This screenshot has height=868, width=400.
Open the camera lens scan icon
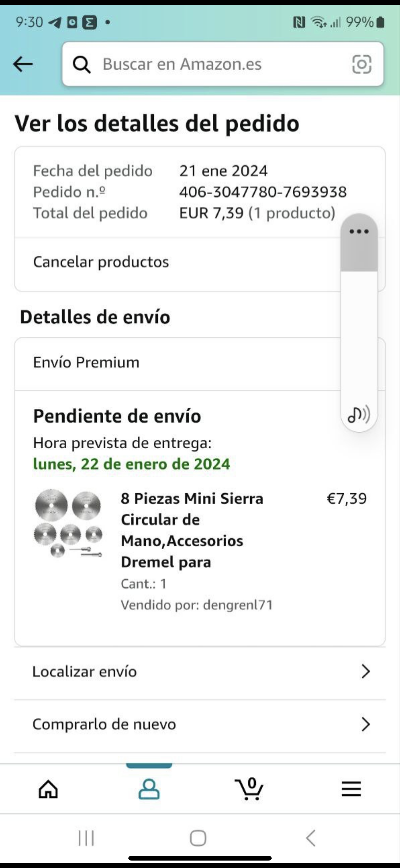tap(362, 64)
